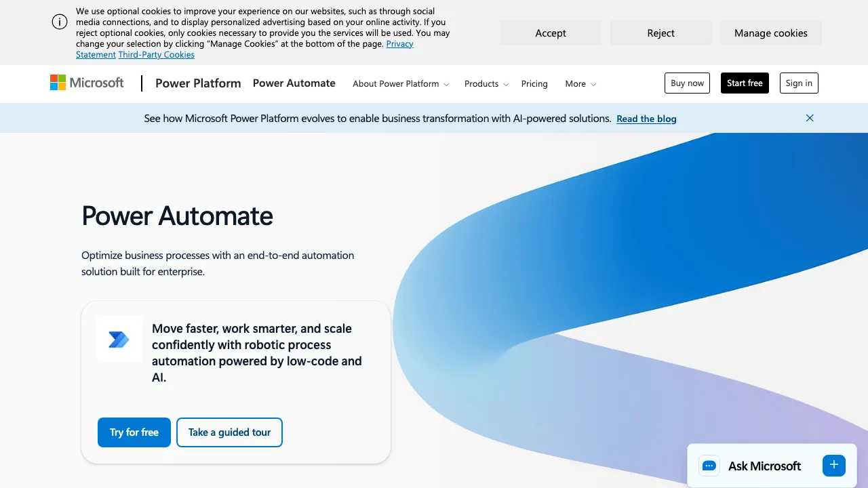This screenshot has height=488, width=868.
Task: Open the Privacy Statement link
Action: click(399, 43)
